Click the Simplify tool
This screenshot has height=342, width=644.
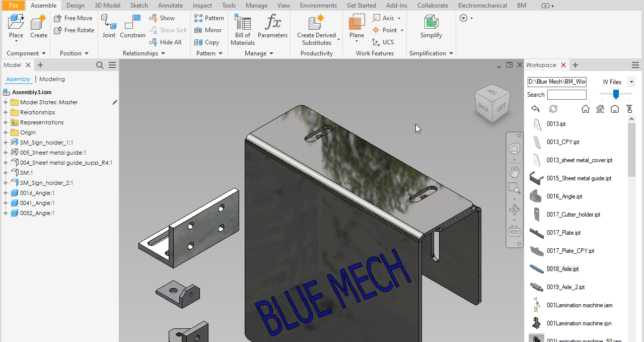[x=431, y=27]
